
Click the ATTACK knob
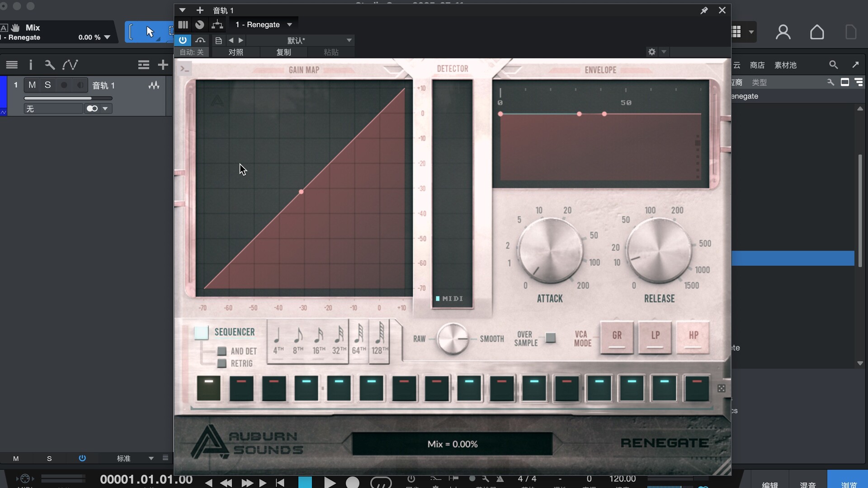(550, 250)
